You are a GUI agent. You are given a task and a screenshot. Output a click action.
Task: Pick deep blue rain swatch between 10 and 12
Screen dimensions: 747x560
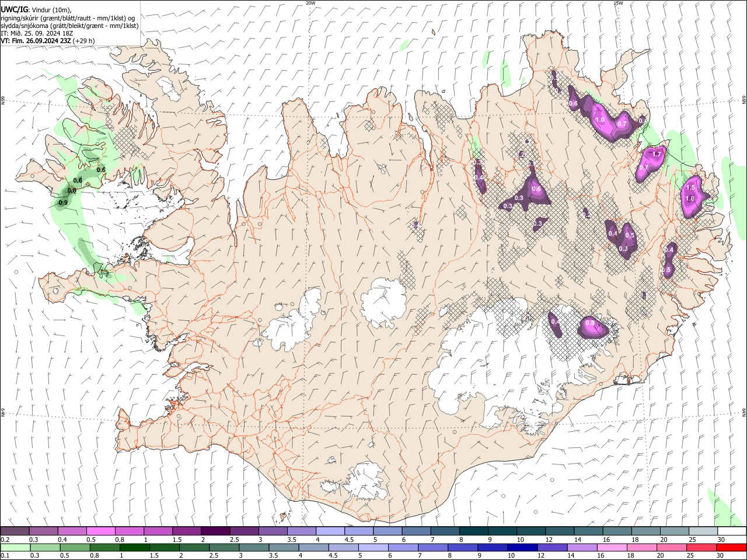click(522, 548)
